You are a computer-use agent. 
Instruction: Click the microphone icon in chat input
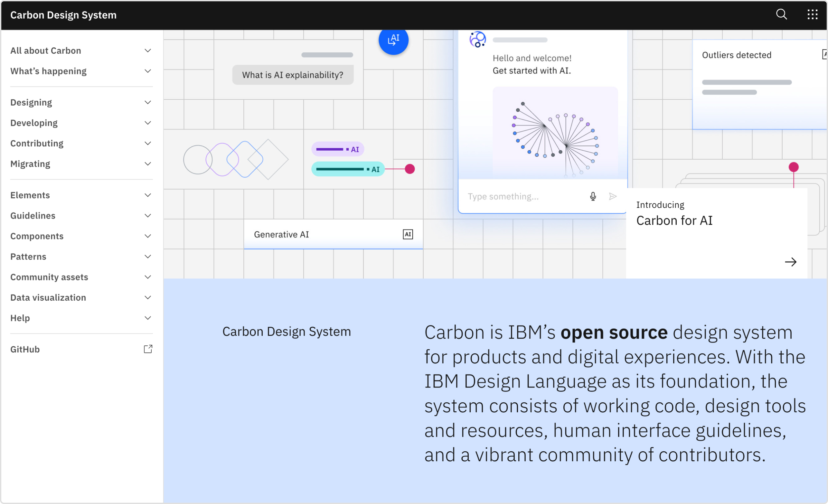point(593,197)
